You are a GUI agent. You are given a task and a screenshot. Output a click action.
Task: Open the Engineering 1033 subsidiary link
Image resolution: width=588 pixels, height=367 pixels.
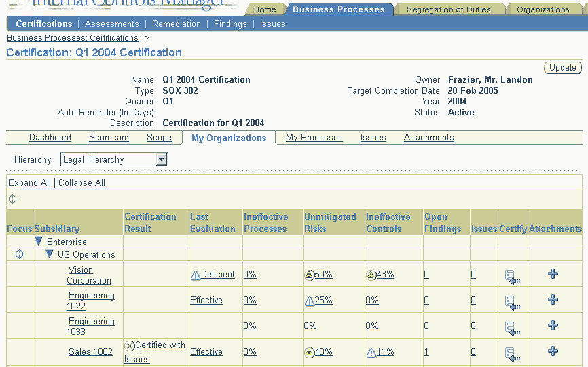(91, 326)
